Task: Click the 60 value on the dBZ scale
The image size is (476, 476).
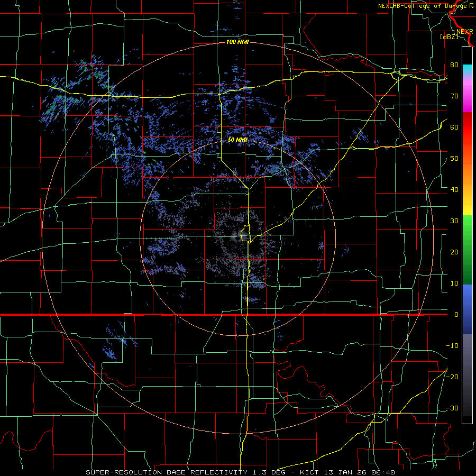Action: 454,127
